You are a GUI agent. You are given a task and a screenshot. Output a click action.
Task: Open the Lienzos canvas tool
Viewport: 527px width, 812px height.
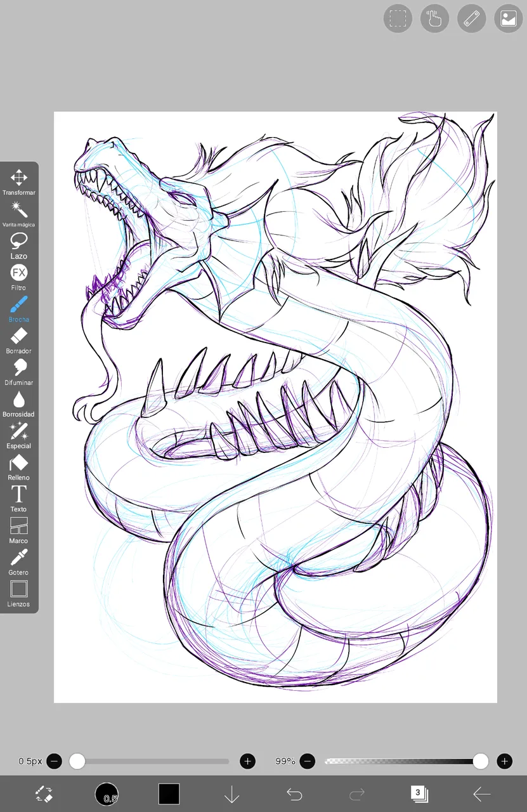18,594
